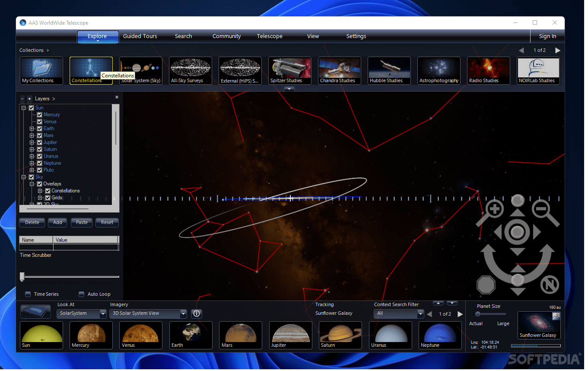The height and width of the screenshot is (371, 588).
Task: Expand the Pluto tree node
Action: [x=32, y=170]
